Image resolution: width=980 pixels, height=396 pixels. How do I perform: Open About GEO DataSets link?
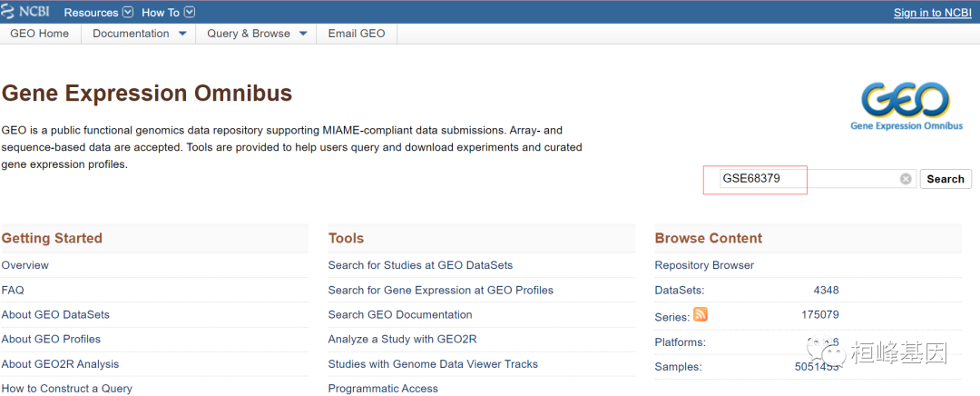click(55, 314)
